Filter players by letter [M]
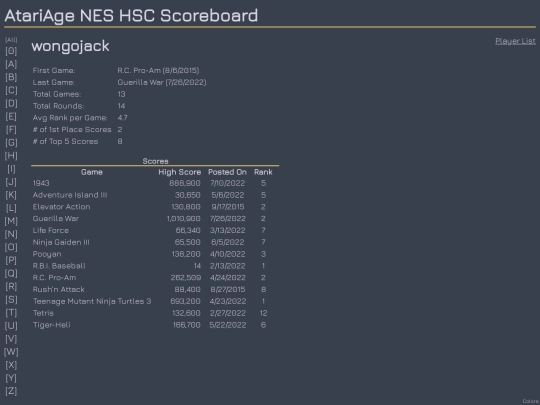This screenshot has height=405, width=540. coord(11,221)
